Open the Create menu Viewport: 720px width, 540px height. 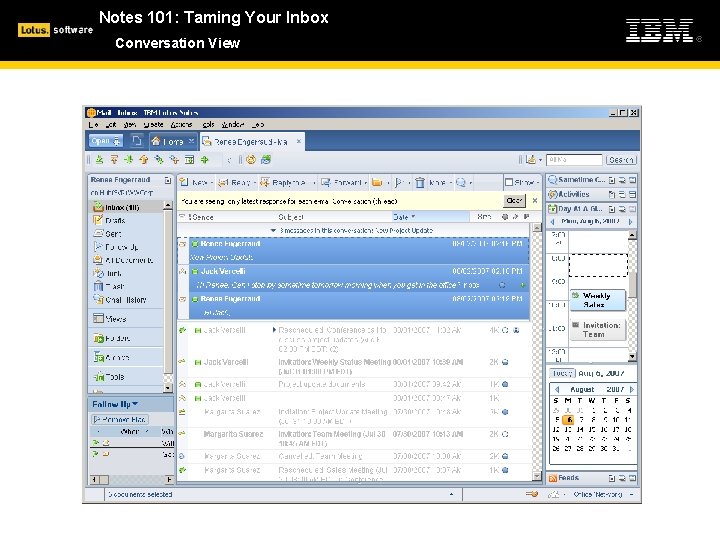[x=153, y=124]
